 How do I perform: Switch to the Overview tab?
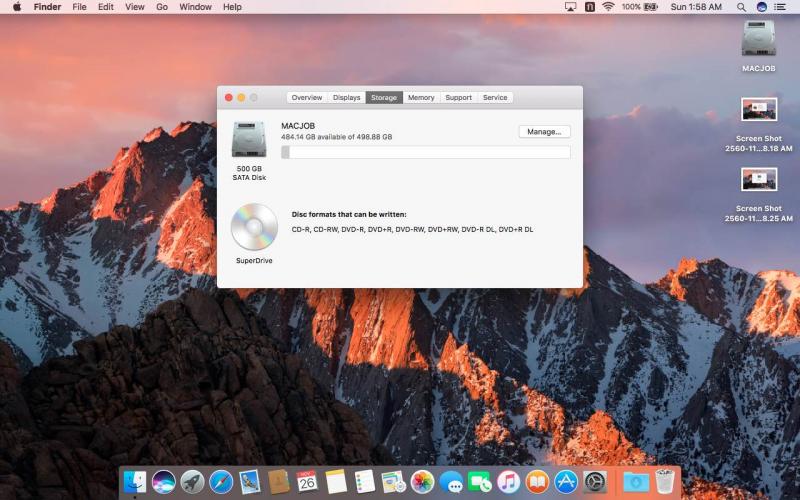coord(307,97)
